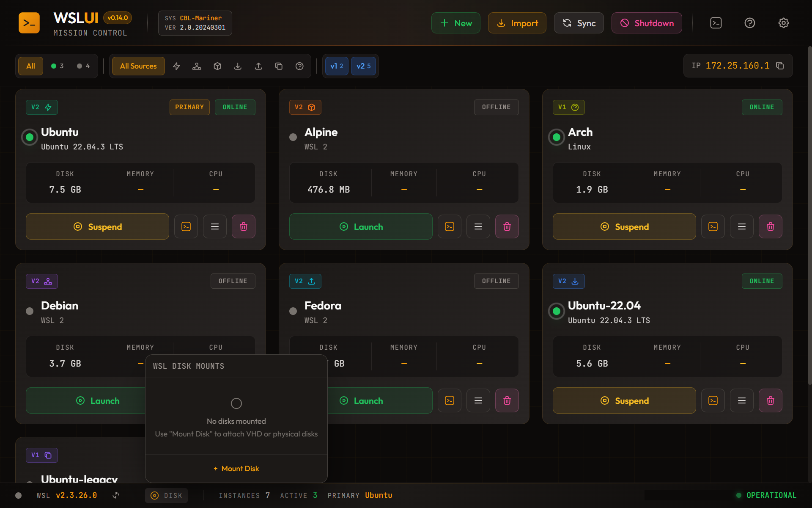
Task: Select the All status filter tab
Action: [x=30, y=66]
